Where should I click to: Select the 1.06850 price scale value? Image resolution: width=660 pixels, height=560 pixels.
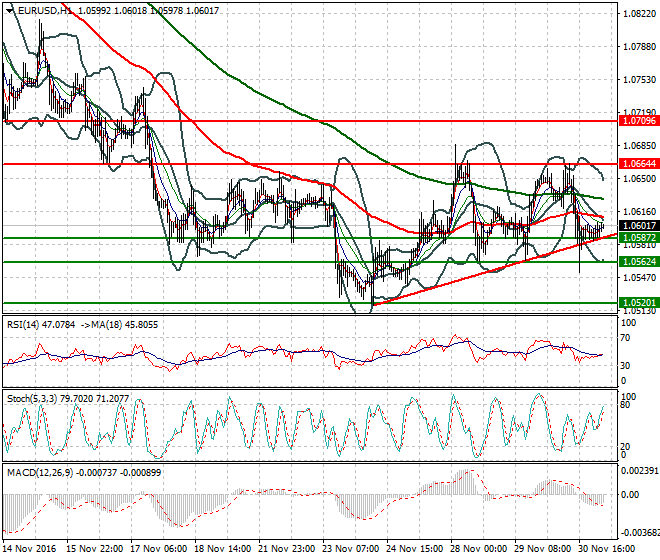pyautogui.click(x=639, y=146)
